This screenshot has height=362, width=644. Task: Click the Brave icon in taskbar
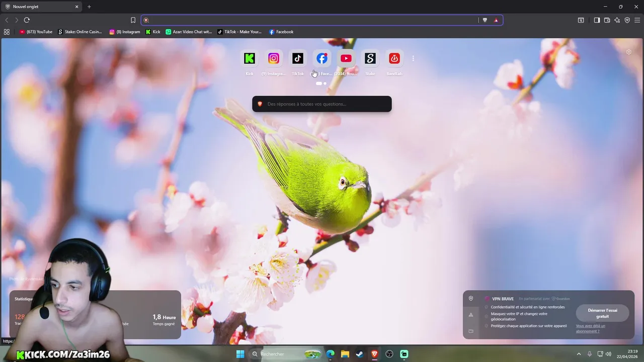[x=374, y=354]
